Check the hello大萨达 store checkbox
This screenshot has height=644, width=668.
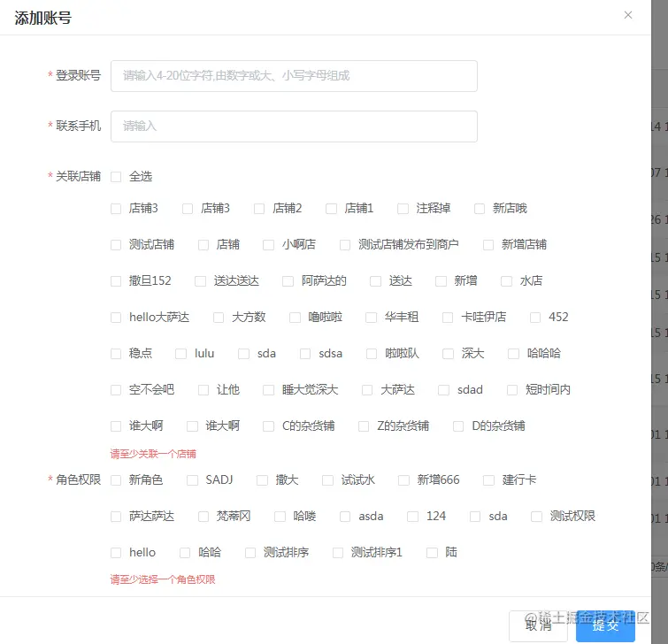point(116,318)
